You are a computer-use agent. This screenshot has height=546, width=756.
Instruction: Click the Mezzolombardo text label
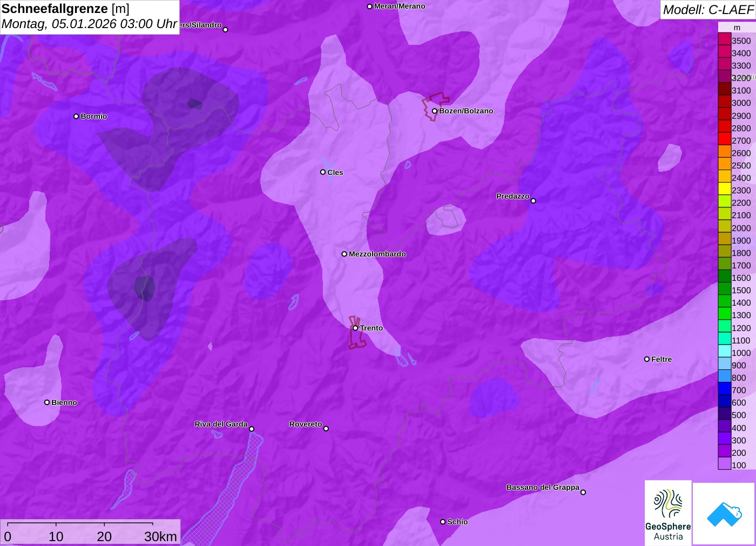(x=377, y=254)
